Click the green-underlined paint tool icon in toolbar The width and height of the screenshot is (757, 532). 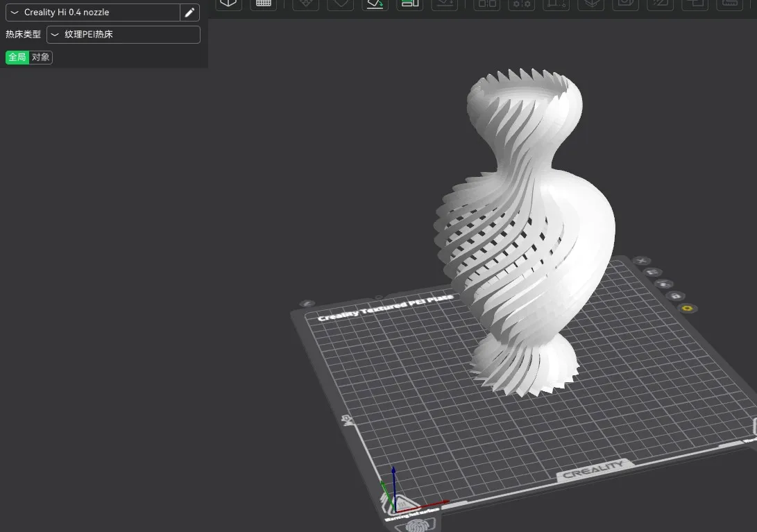[x=375, y=4]
